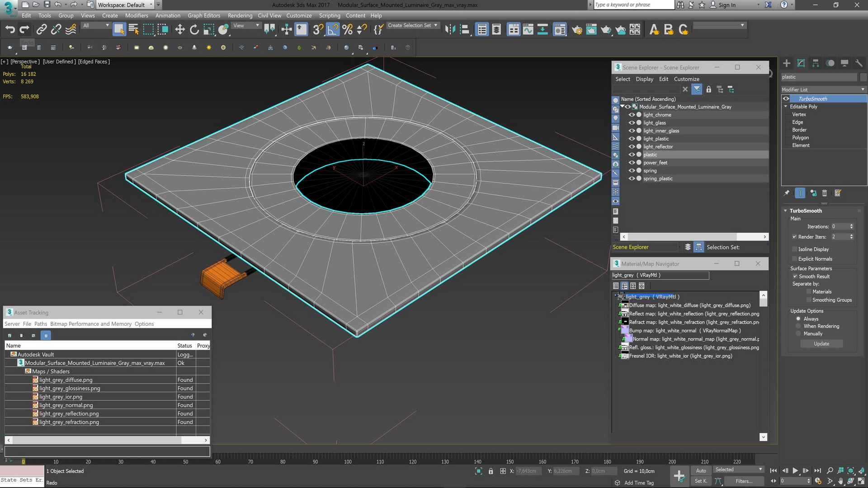Activate the Rotate tool
This screenshot has height=488, width=868.
click(x=194, y=30)
